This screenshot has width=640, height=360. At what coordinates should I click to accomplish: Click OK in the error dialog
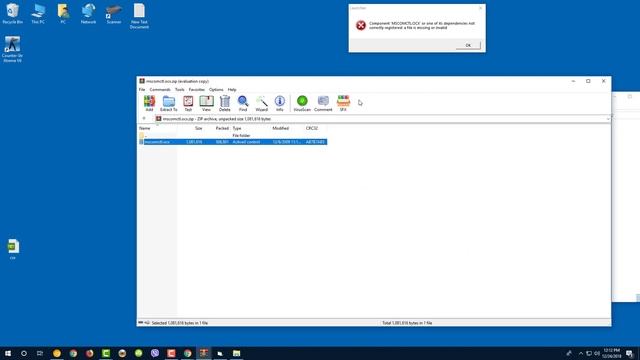pyautogui.click(x=468, y=45)
